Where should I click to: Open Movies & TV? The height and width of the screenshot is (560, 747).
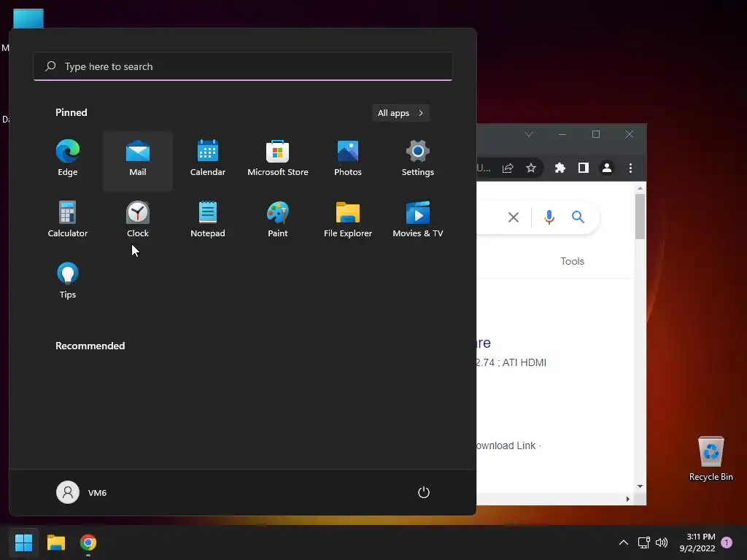[x=418, y=219]
